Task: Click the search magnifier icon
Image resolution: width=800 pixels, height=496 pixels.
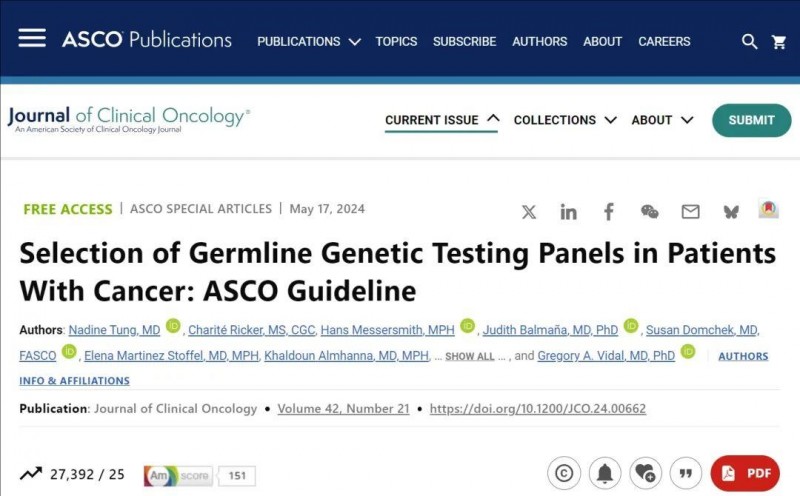Action: [x=749, y=42]
